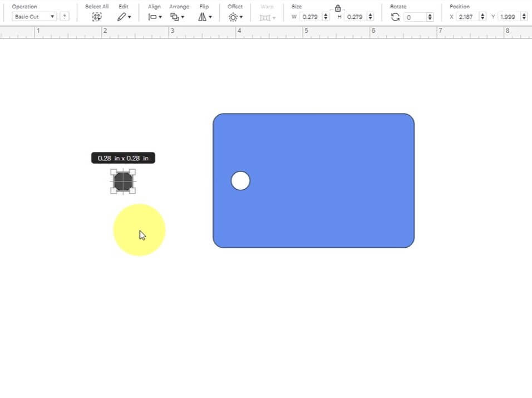Open the Edit pencil tool
This screenshot has width=532, height=398.
pos(121,17)
